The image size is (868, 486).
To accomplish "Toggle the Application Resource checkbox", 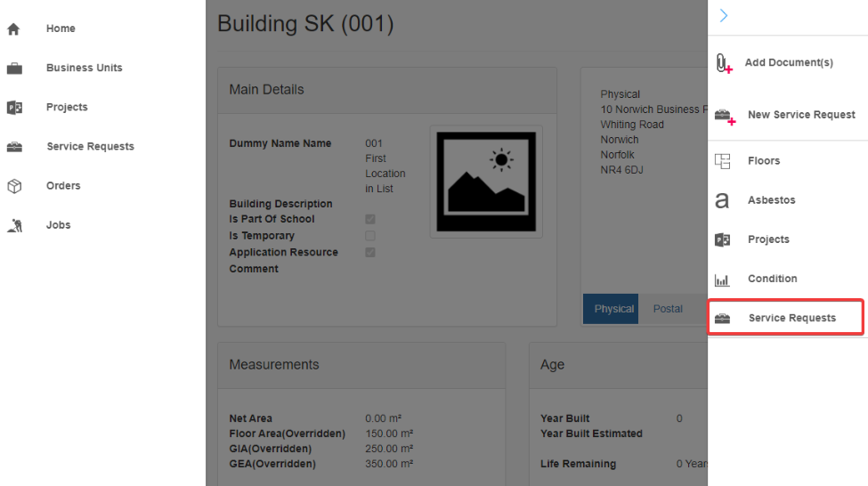I will 370,253.
